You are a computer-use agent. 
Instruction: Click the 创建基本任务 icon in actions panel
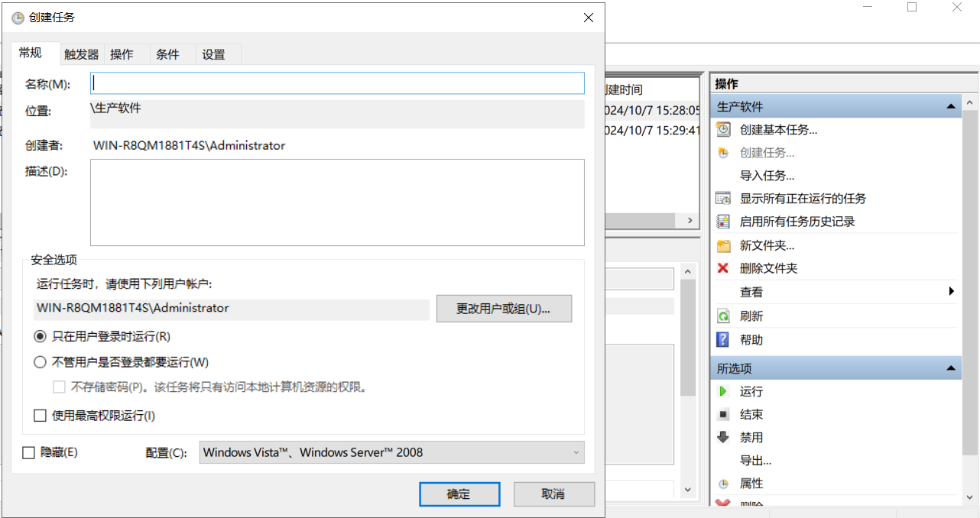pos(723,130)
